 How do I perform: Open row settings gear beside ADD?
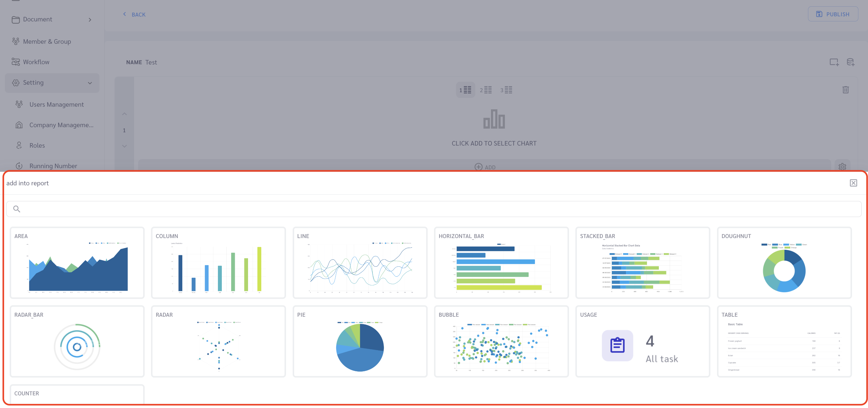tap(842, 167)
